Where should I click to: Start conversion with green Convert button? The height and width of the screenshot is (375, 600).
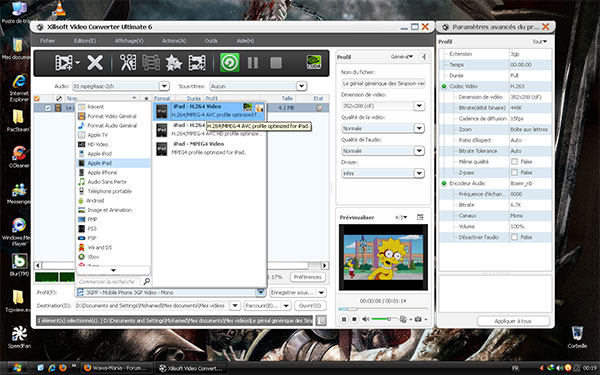pyautogui.click(x=230, y=62)
